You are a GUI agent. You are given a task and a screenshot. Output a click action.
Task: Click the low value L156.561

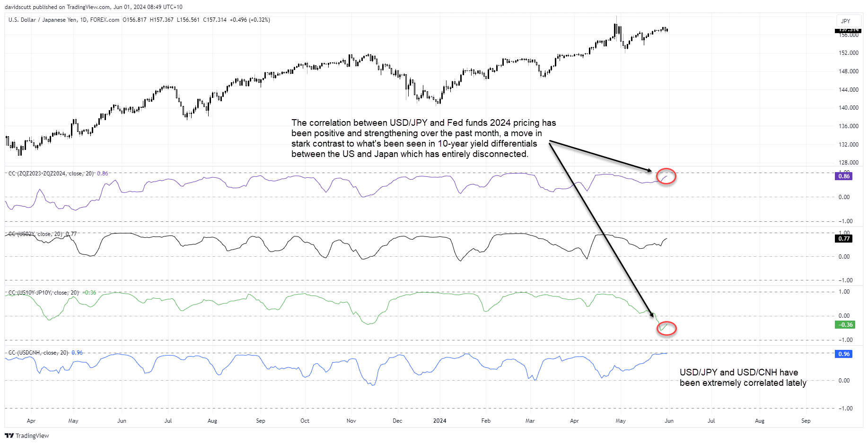pos(188,20)
